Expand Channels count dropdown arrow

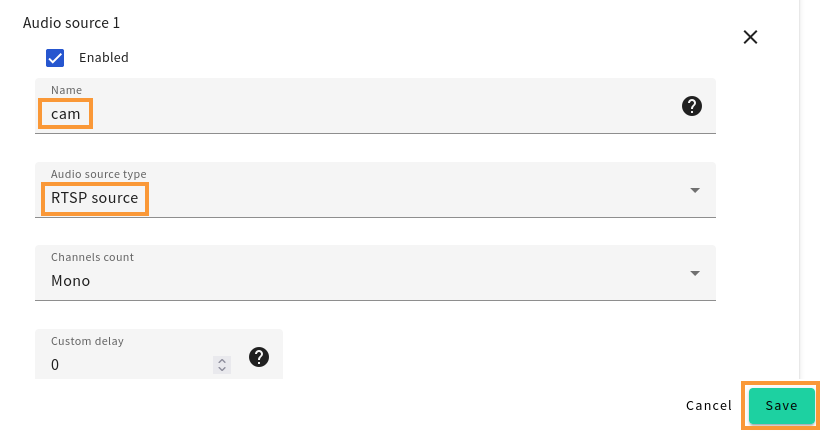tap(695, 274)
